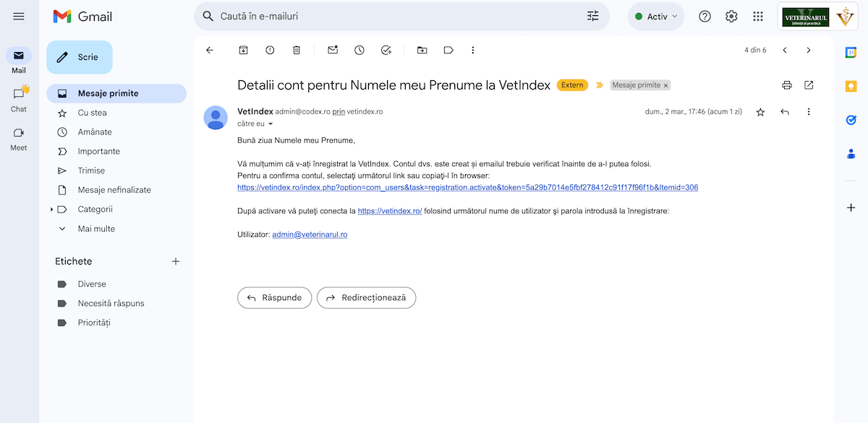Mark the email as unread
The height and width of the screenshot is (423, 868).
[333, 50]
